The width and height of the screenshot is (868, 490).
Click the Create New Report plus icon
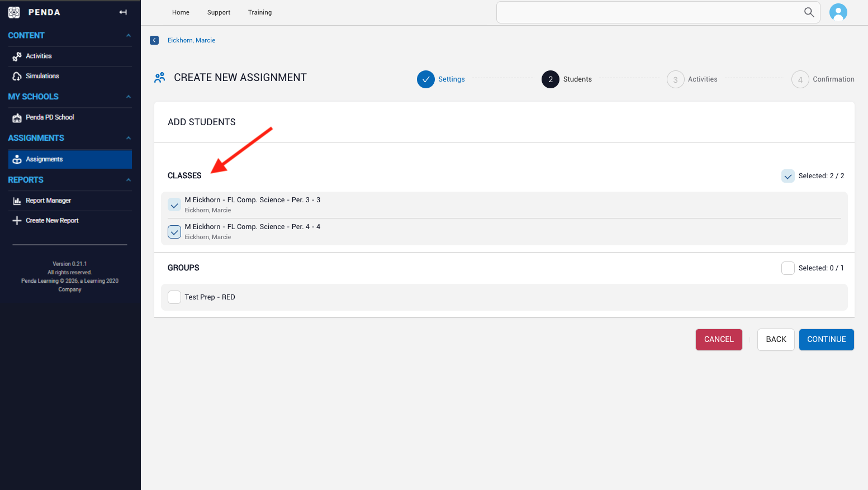pos(17,221)
